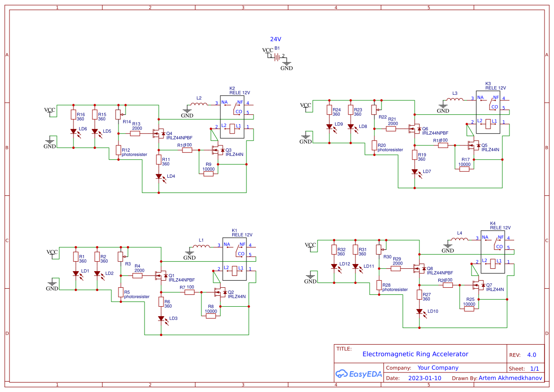This screenshot has height=392, width=554.
Task: Click the Drawn By name Artem Akhmedkhanov
Action: [511, 378]
